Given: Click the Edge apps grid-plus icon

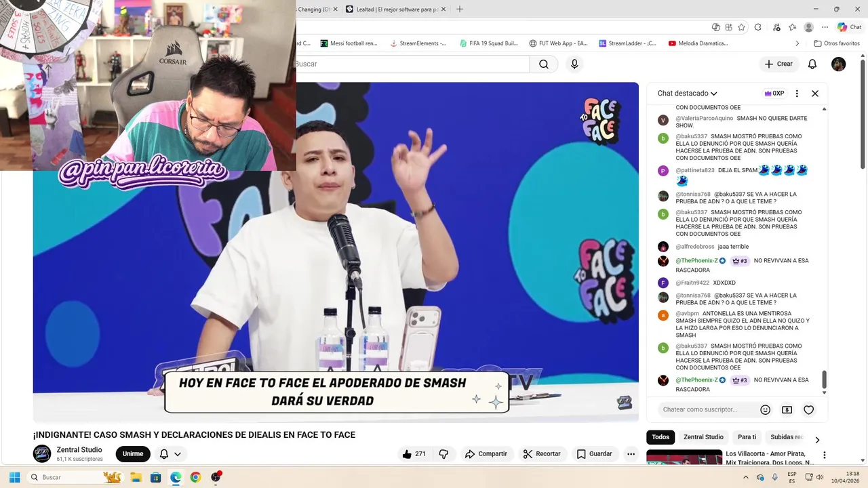Looking at the screenshot, I should 729,27.
